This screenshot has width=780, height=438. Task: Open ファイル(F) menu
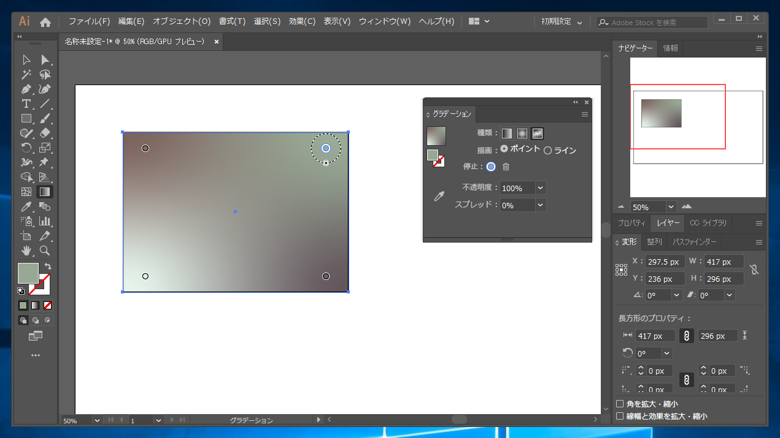(89, 21)
